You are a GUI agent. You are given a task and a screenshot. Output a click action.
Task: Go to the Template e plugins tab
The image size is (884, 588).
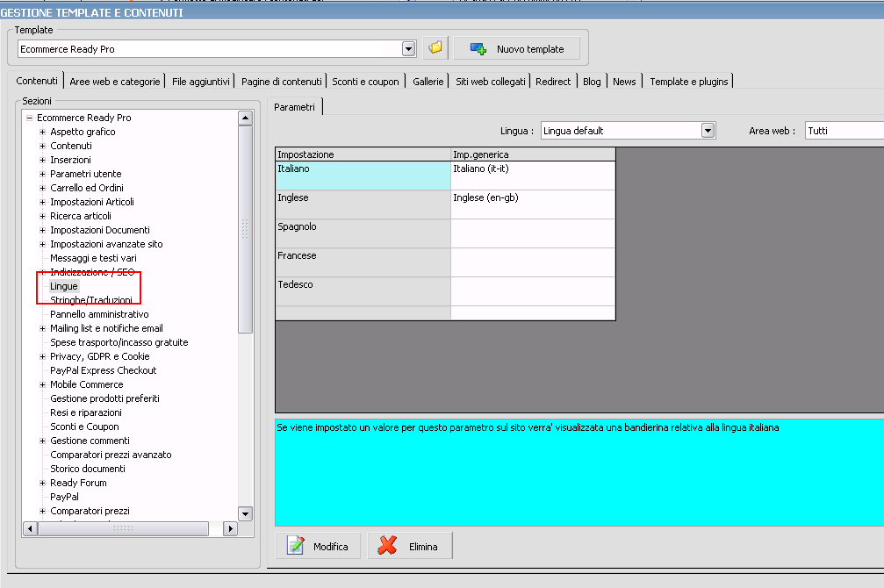[x=688, y=82]
